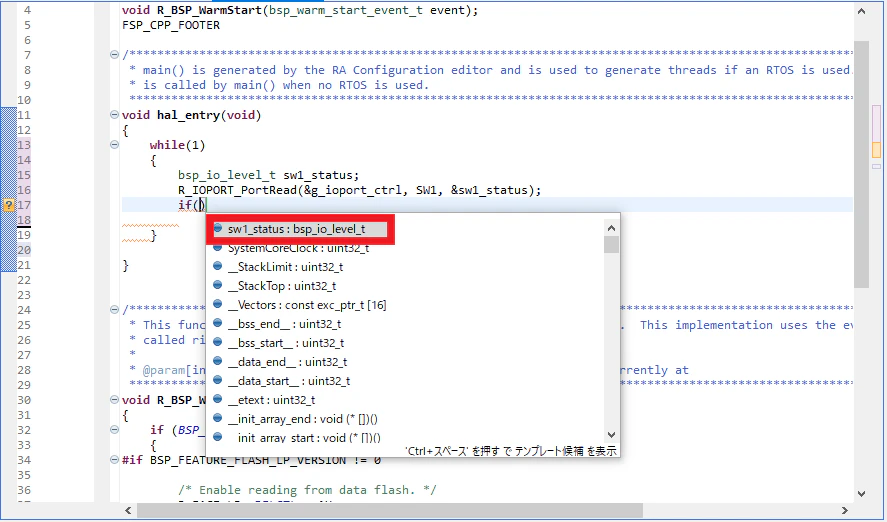Click warning marker icon on line 17

8,205
